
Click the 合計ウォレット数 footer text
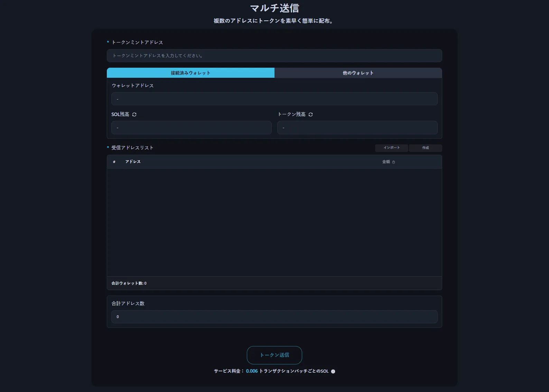[x=129, y=283]
